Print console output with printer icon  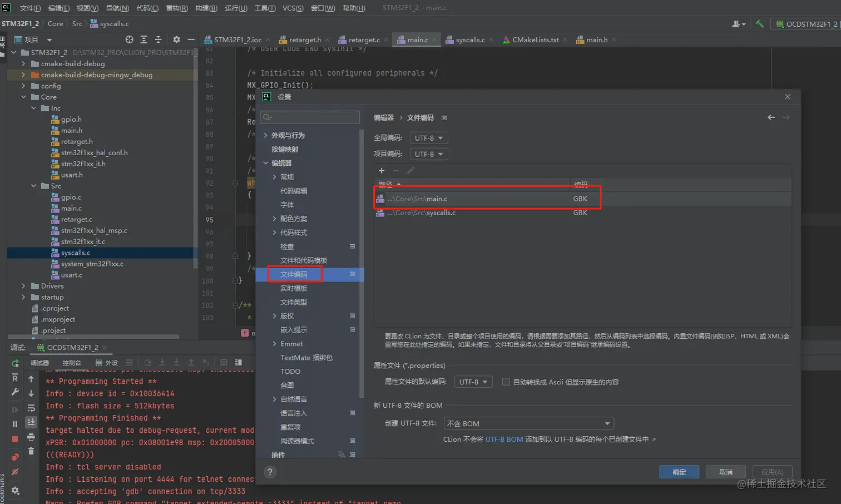(x=31, y=437)
